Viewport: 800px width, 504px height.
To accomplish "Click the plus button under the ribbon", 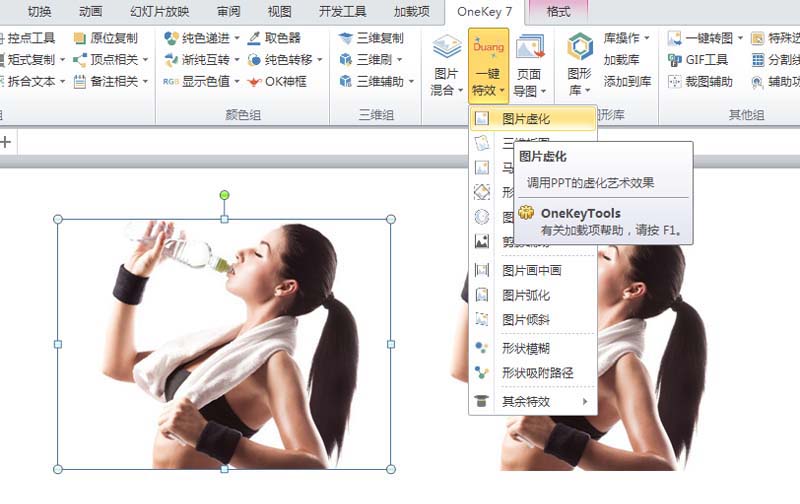I will point(6,142).
